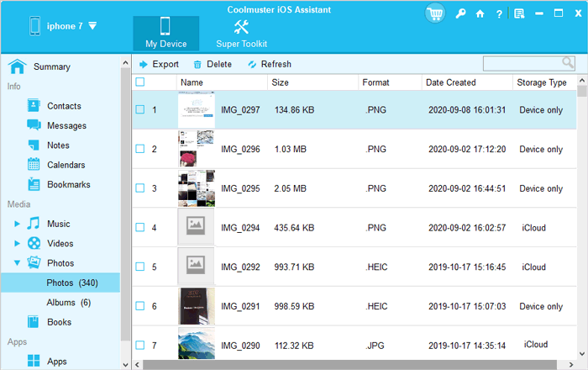Click the iPhone device icon
Image resolution: width=588 pixels, height=370 pixels.
(x=35, y=26)
